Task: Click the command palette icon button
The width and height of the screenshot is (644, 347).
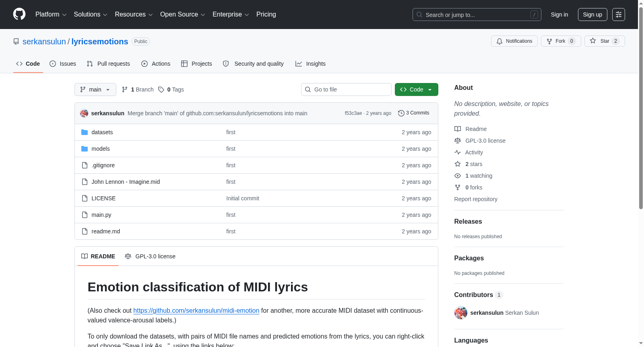Action: point(618,15)
